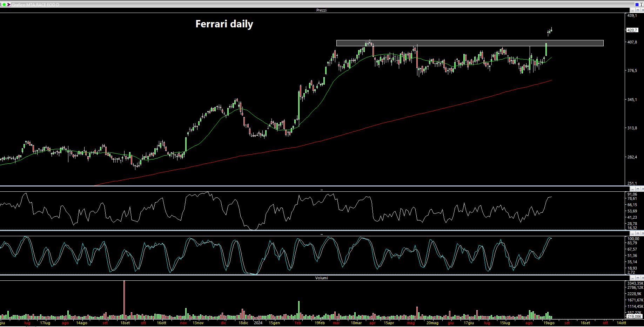Maximize the RSI oscillator panel
The height and width of the screenshot is (327, 644).
click(x=638, y=189)
